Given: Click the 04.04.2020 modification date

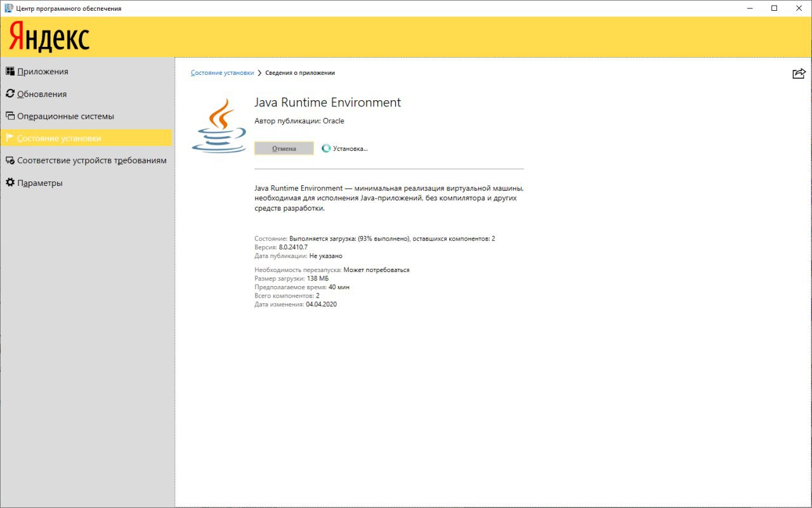Looking at the screenshot, I should (x=321, y=304).
